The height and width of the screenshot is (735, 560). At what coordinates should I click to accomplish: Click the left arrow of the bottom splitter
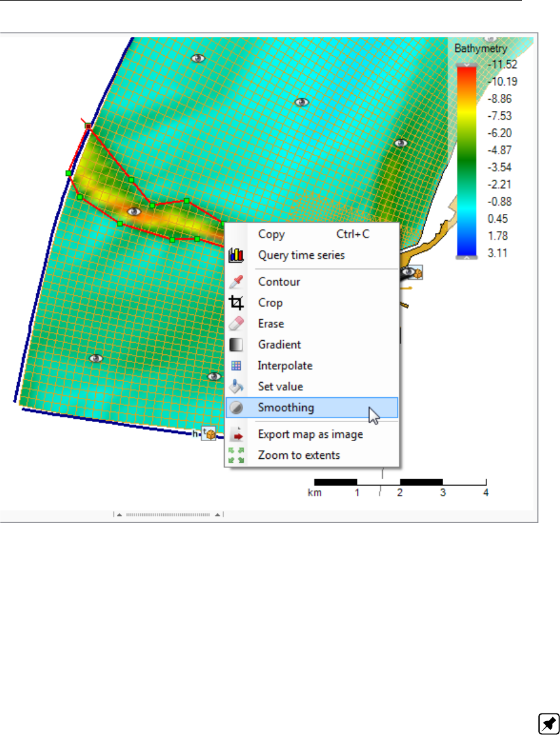[119, 515]
